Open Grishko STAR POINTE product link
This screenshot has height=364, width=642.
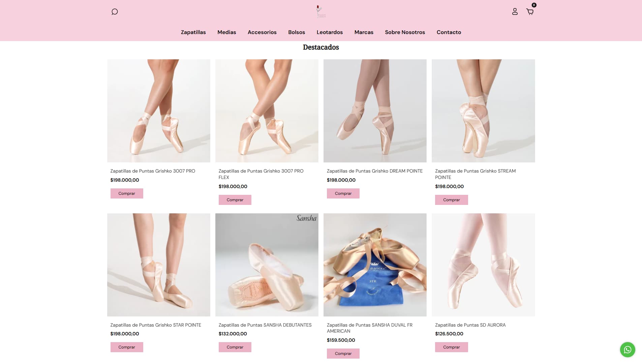pyautogui.click(x=155, y=325)
